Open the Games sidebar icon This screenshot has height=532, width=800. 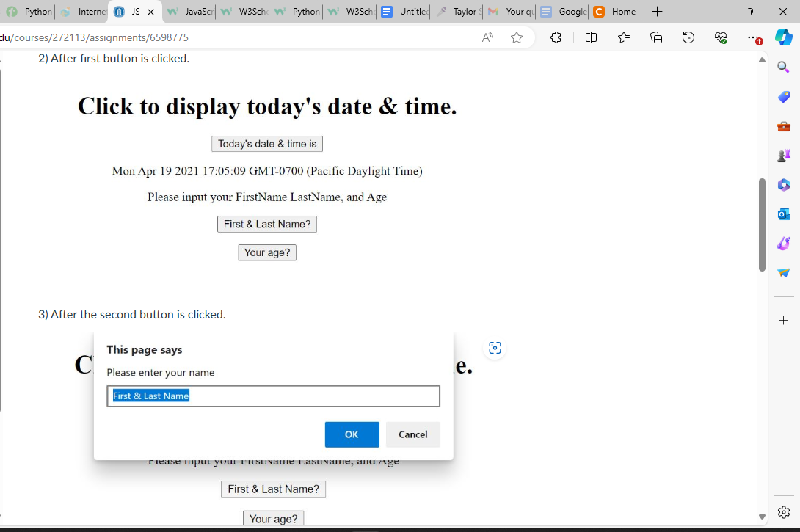point(782,155)
